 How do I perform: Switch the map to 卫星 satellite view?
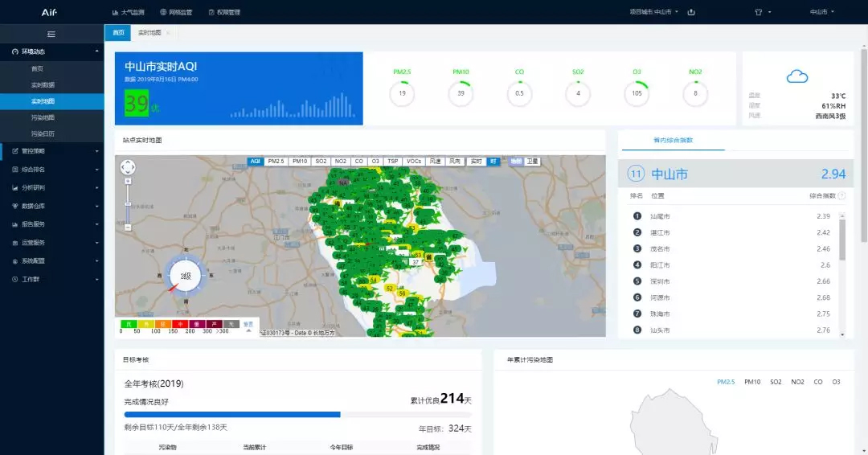[x=532, y=162]
